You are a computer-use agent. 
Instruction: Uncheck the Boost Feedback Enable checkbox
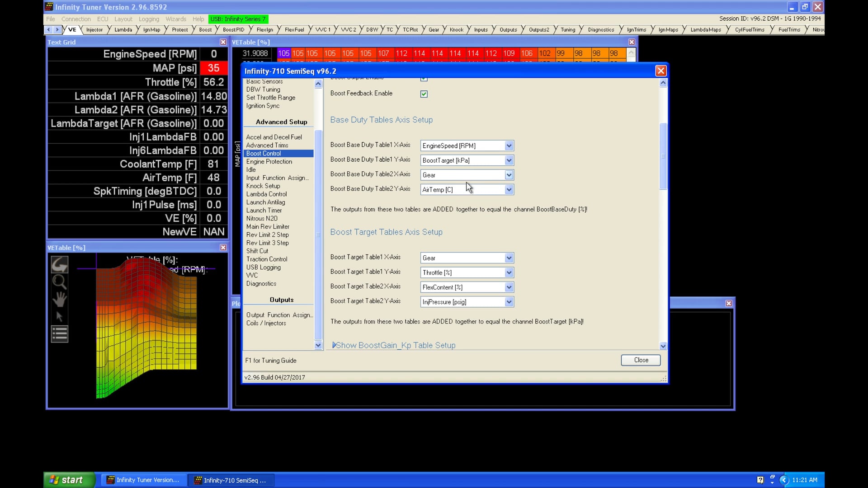coord(424,94)
